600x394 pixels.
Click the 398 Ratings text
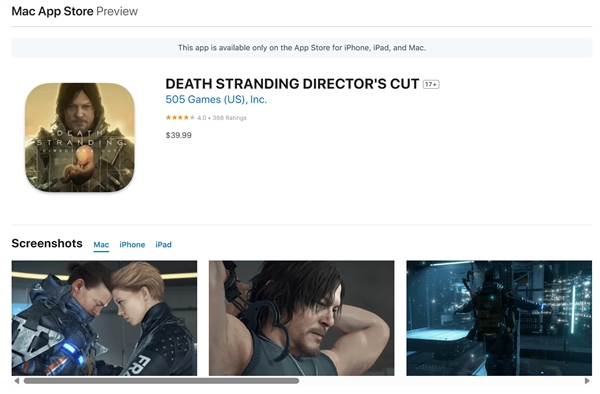pos(230,118)
